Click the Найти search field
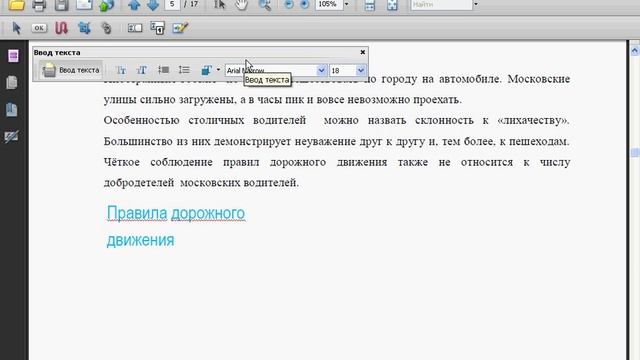Screen dimensions: 640x360 click(x=441, y=4)
